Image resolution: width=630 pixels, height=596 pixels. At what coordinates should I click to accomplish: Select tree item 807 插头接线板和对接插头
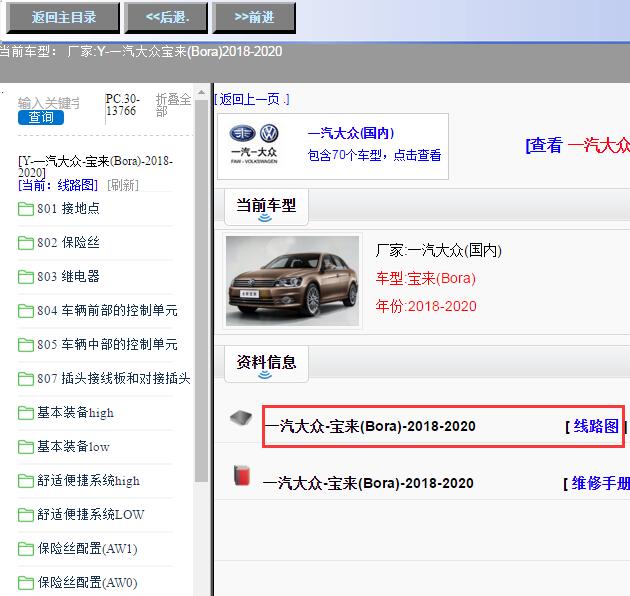click(114, 378)
